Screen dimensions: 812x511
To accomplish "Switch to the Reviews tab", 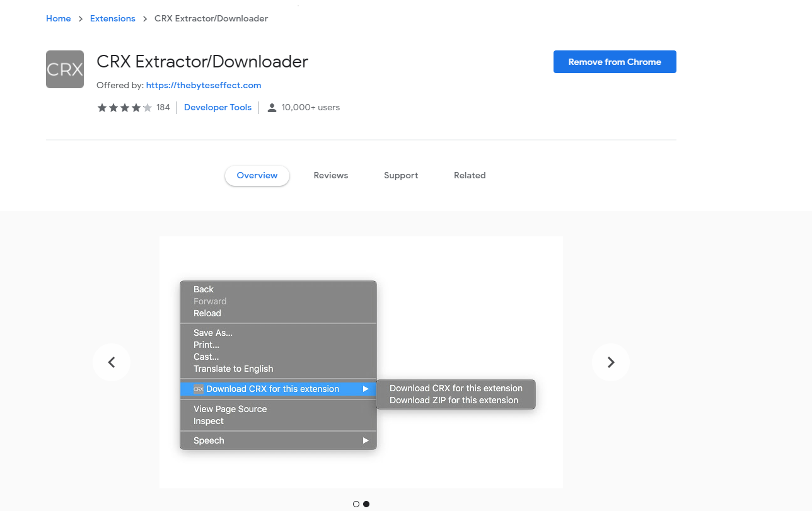I will coord(331,176).
